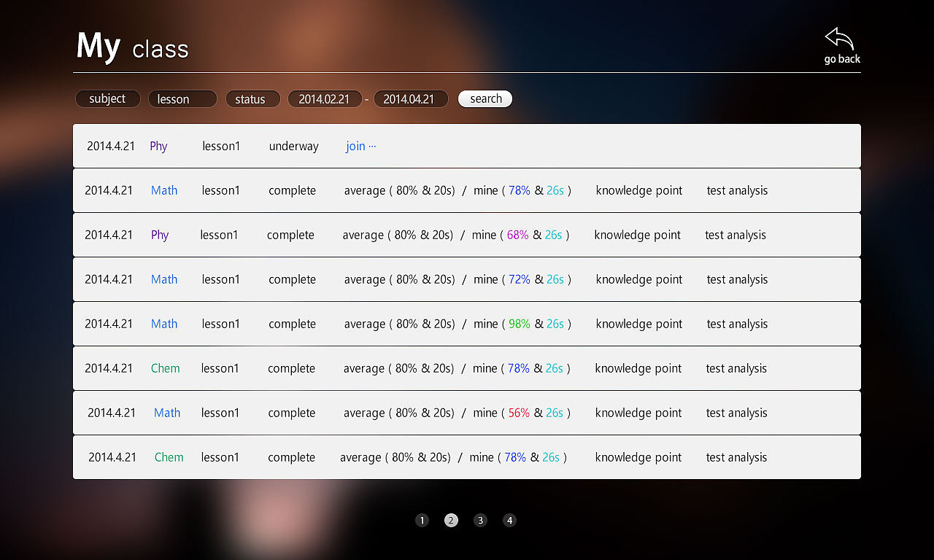Viewport: 934px width, 560px height.
Task: Go to page 2
Action: 451,520
